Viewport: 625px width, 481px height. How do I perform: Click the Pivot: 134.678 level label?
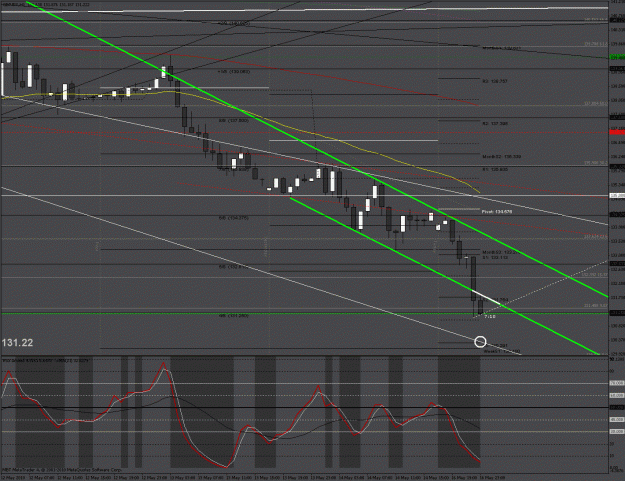click(497, 212)
